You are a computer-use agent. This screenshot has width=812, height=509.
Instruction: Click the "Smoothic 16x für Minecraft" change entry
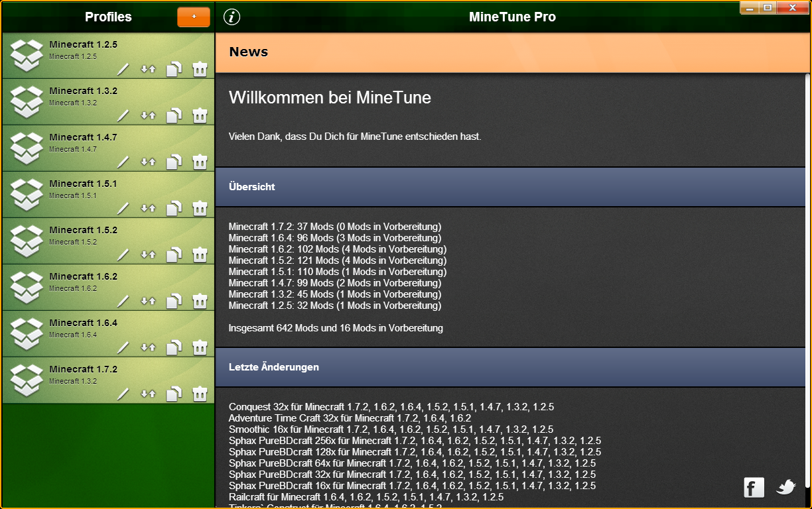[x=391, y=429]
